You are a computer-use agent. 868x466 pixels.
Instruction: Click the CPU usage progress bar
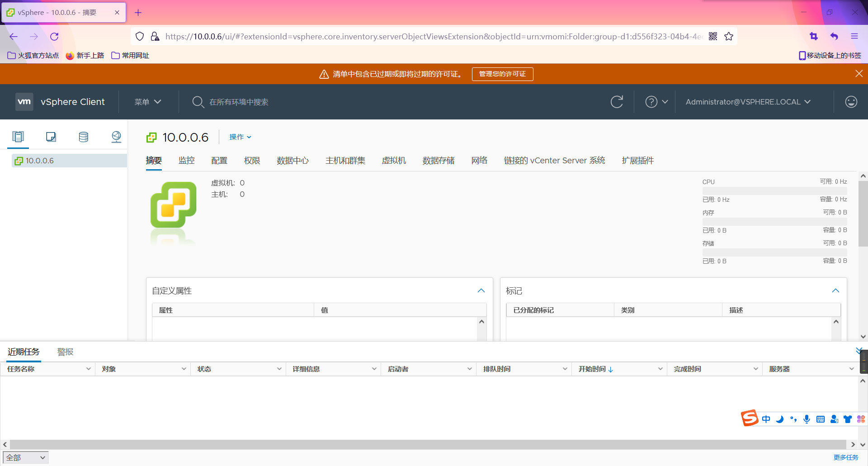774,190
